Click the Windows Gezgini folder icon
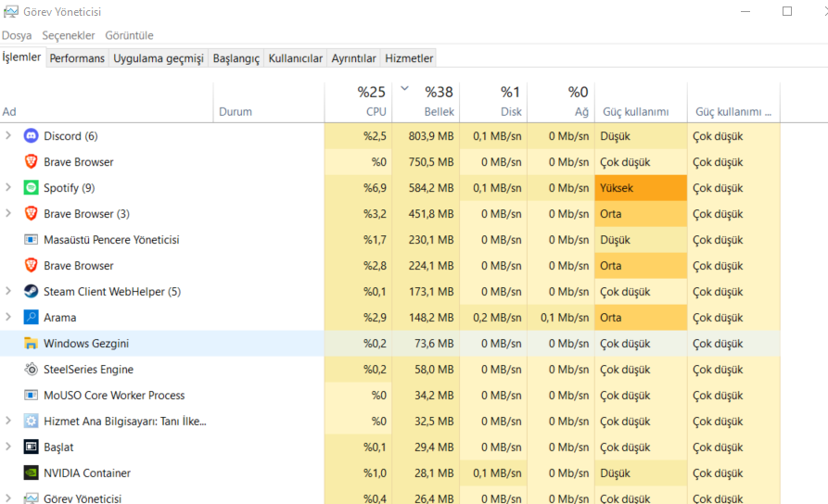The image size is (828, 504). click(32, 344)
